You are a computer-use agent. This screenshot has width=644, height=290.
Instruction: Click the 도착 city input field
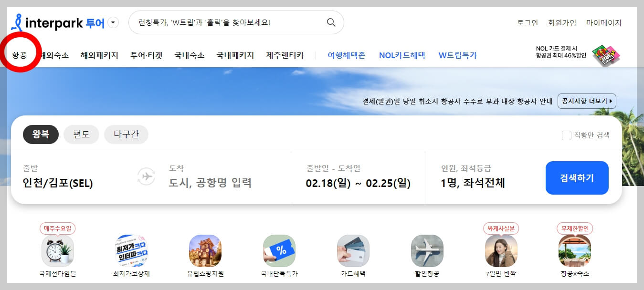[x=201, y=183]
